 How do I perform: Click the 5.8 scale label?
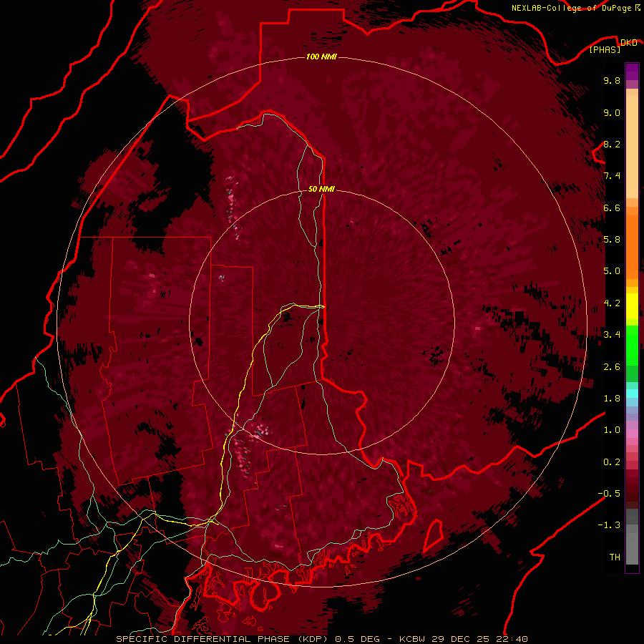tap(612, 240)
